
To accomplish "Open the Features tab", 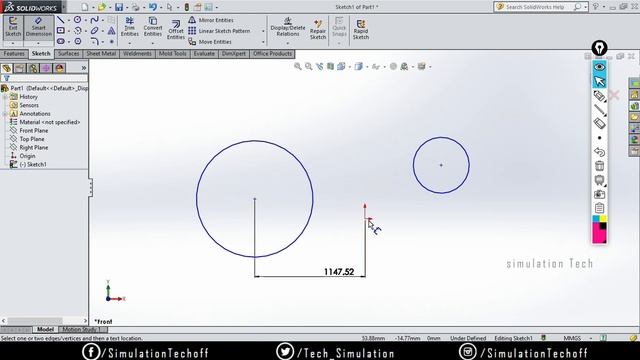I will tap(14, 54).
